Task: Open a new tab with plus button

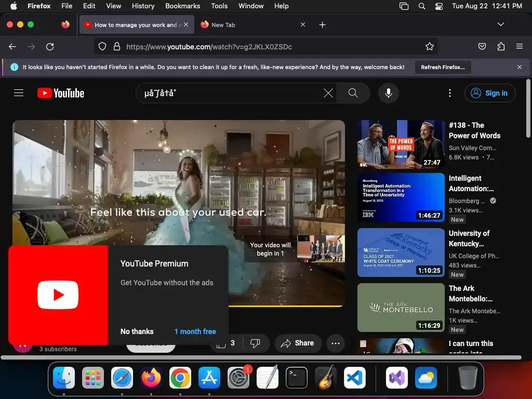Action: (322, 25)
